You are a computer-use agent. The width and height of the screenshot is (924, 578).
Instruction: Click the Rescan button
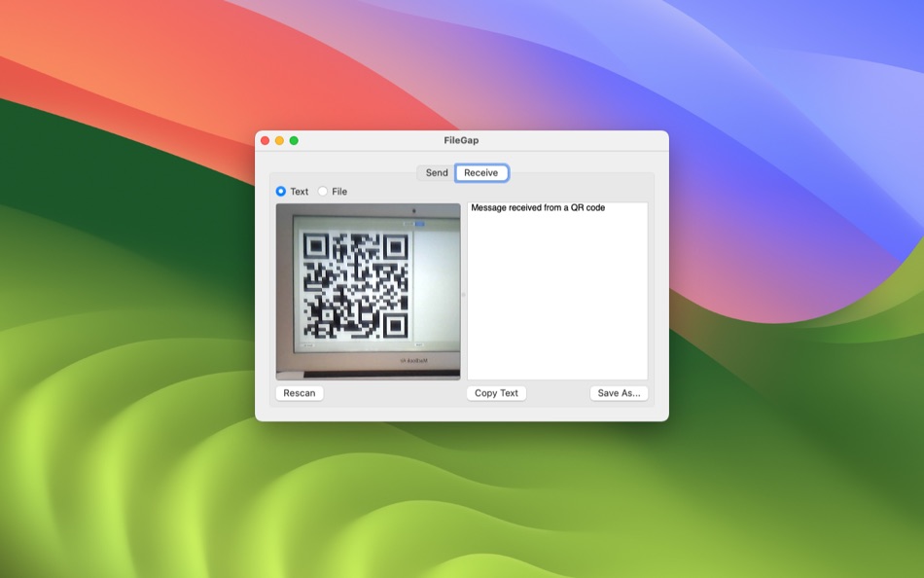(300, 393)
